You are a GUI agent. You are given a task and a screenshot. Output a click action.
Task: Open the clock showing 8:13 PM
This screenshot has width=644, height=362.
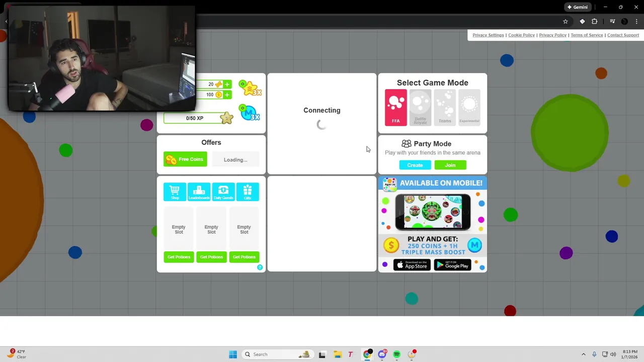[x=630, y=354]
